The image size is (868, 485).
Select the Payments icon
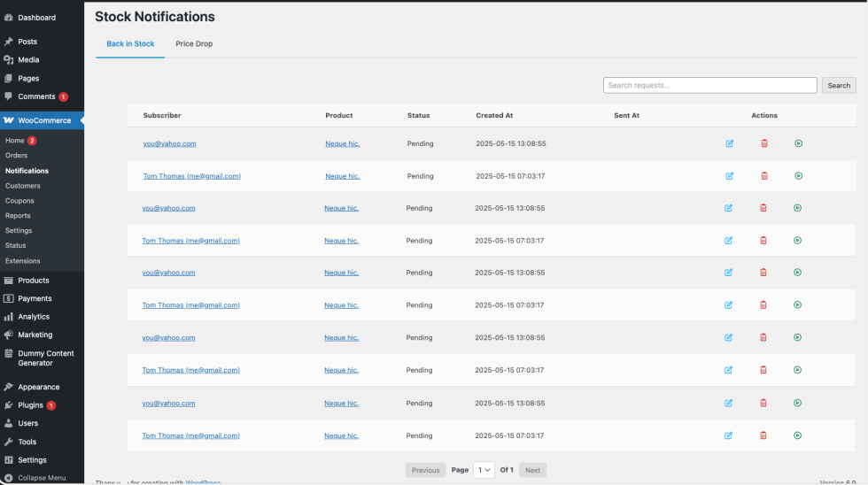pos(8,298)
